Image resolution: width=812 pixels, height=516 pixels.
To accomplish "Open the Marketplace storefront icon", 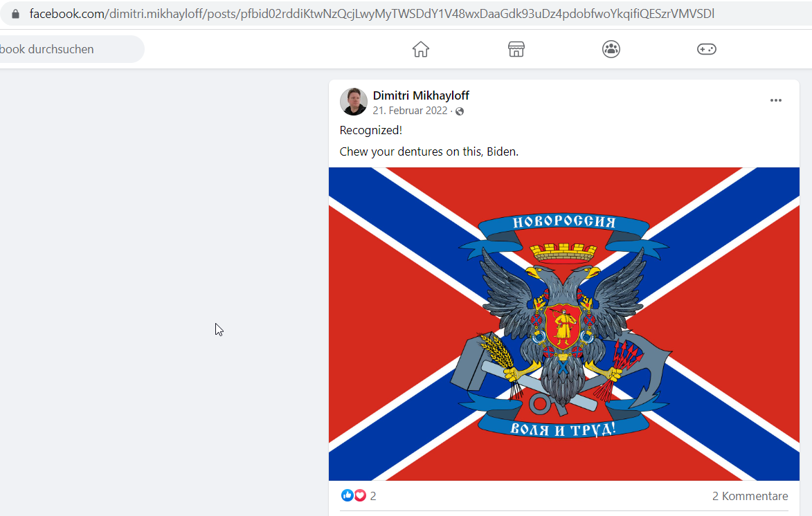I will pos(516,49).
